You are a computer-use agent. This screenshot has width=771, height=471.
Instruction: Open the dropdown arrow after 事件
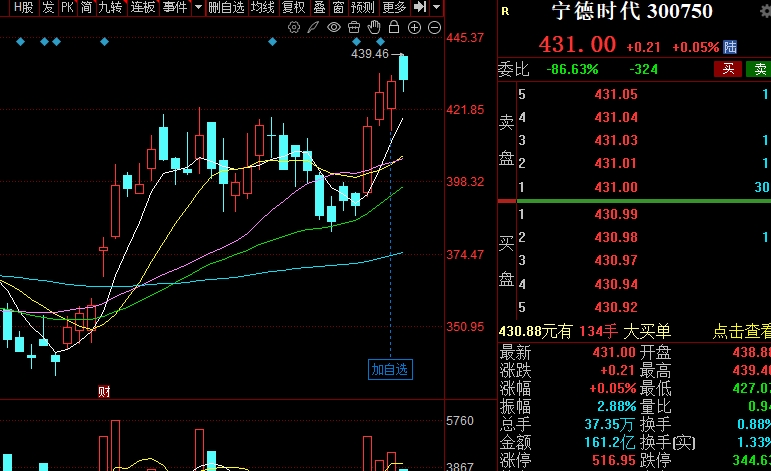pos(198,7)
